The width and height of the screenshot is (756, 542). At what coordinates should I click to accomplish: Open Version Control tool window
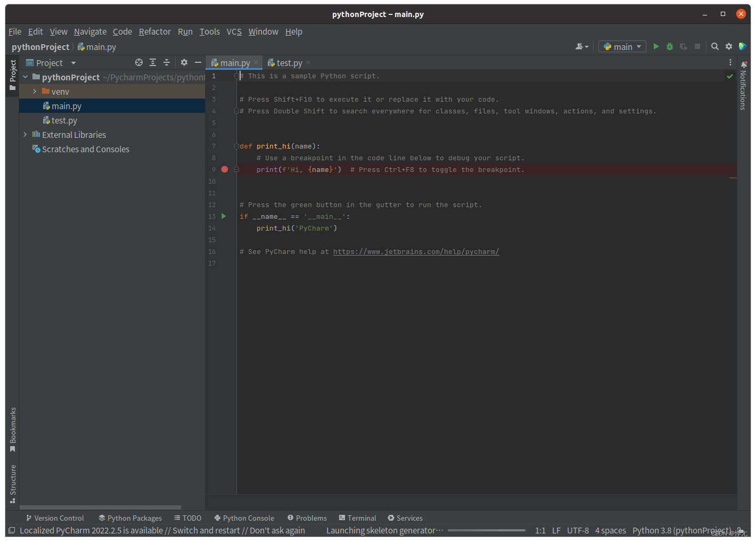[55, 518]
